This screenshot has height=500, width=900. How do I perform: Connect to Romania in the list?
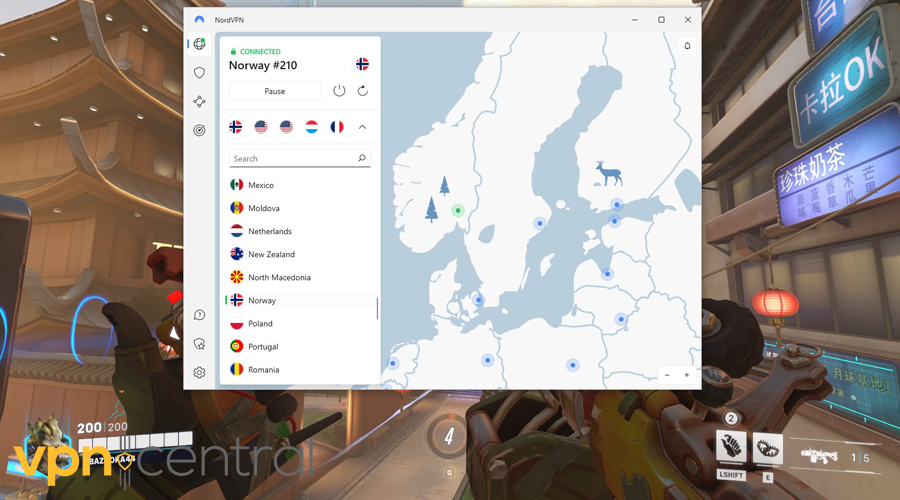pos(300,369)
